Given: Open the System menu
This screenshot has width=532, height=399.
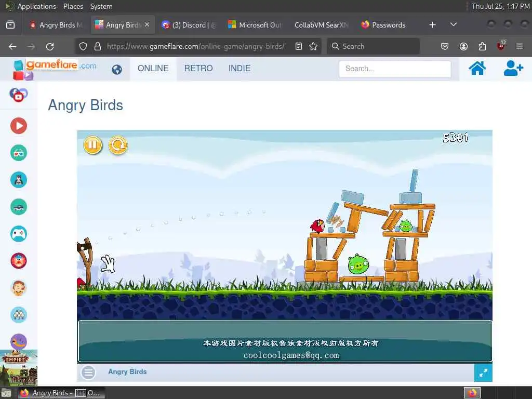Looking at the screenshot, I should tap(101, 6).
